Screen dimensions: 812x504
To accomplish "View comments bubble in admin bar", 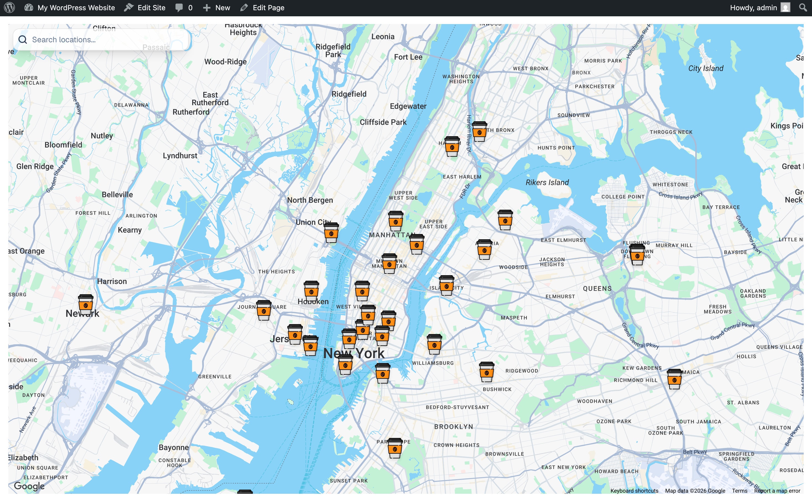I will 184,8.
